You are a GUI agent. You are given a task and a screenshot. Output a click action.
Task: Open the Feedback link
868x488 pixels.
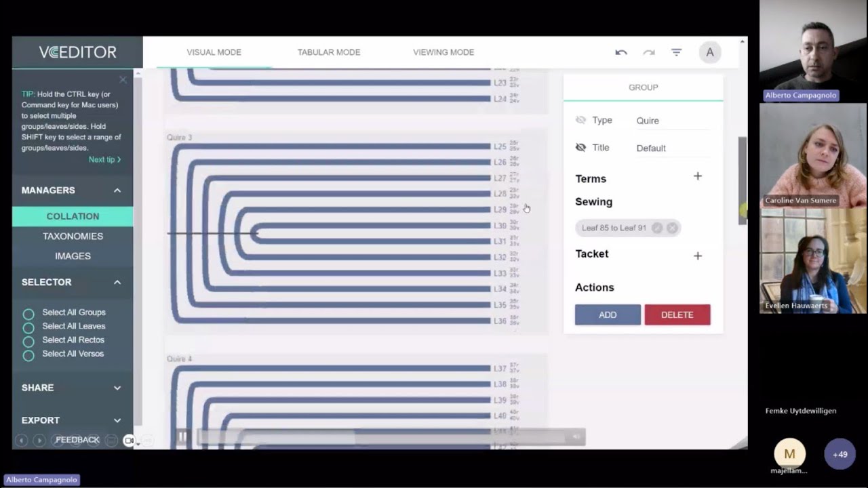[77, 440]
